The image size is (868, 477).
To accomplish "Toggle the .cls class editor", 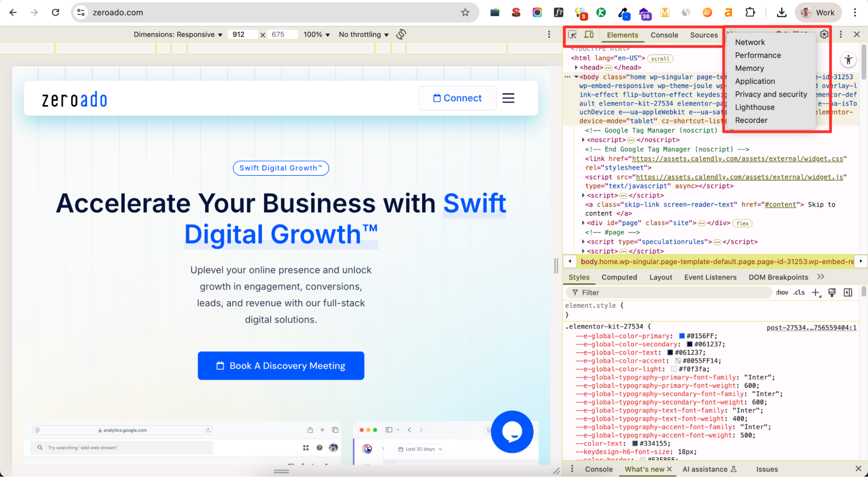I will point(799,292).
